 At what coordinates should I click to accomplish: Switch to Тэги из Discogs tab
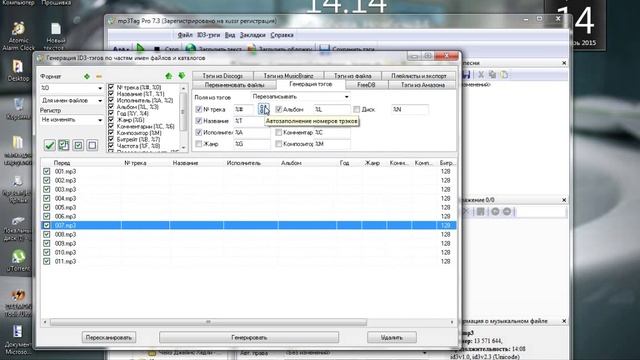[x=222, y=76]
